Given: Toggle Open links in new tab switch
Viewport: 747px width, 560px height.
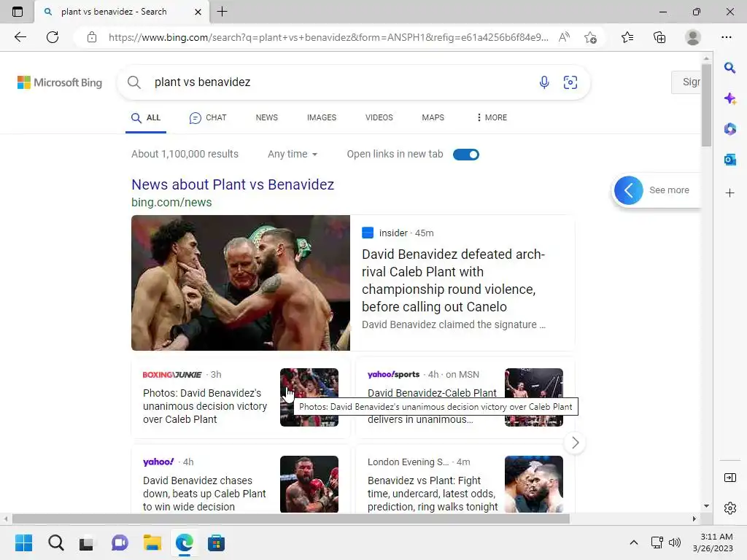Looking at the screenshot, I should 466,155.
